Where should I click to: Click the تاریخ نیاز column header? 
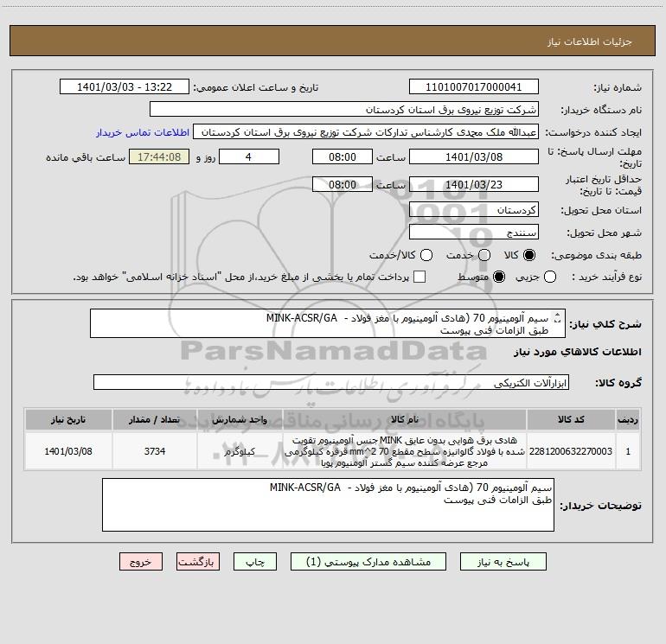tap(68, 420)
